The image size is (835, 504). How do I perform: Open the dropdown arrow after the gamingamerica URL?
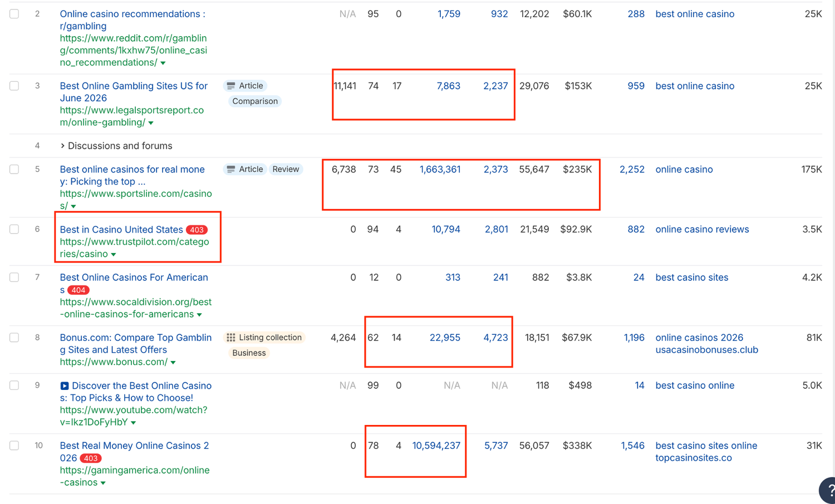[x=103, y=482]
